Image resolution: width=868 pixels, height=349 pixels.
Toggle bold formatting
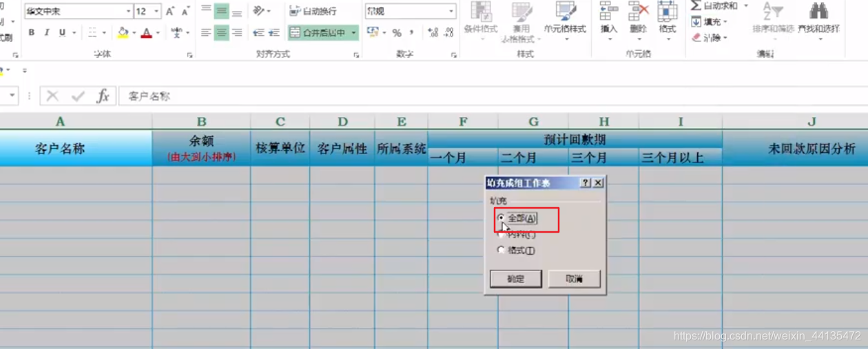coord(32,32)
